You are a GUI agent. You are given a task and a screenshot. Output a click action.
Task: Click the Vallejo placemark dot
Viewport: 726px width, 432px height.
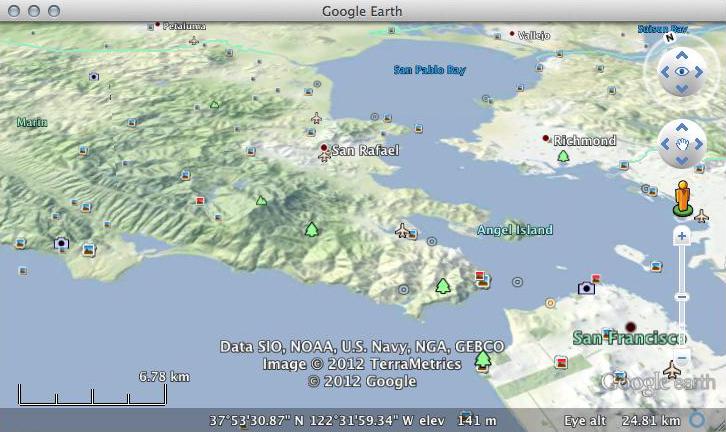[512, 33]
